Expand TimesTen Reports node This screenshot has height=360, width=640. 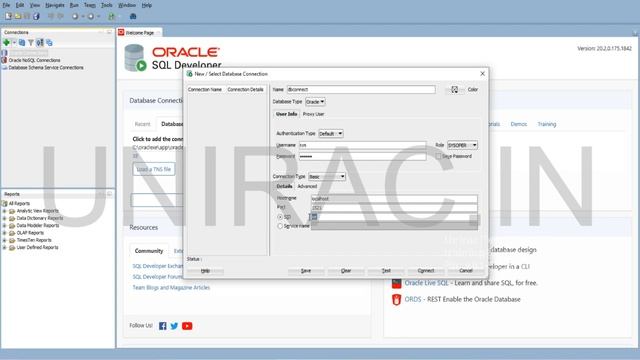click(4, 240)
